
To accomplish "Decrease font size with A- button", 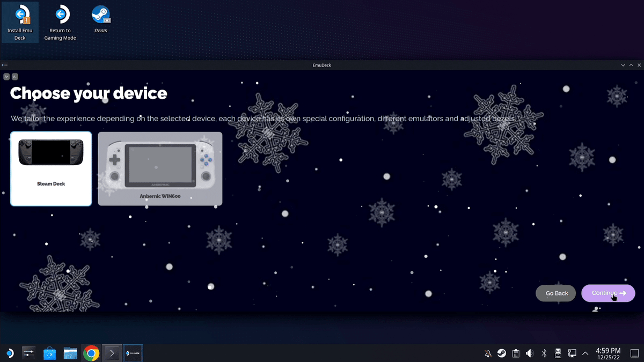I will tap(15, 77).
